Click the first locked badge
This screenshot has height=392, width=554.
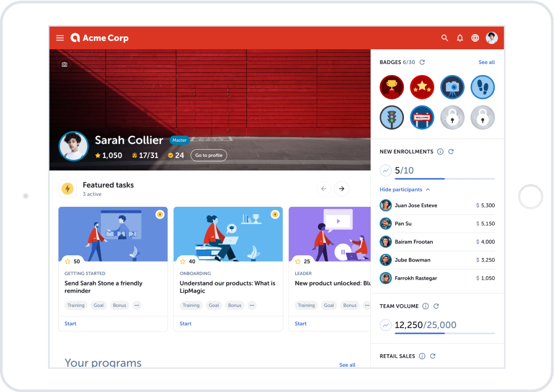(x=452, y=117)
